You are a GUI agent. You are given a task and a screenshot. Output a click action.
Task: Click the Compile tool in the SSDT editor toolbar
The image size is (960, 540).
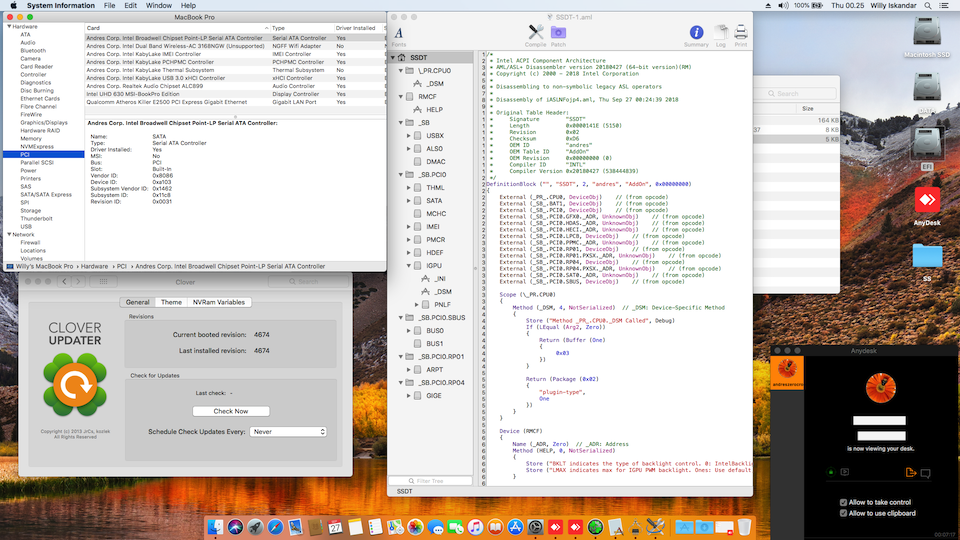[x=535, y=34]
